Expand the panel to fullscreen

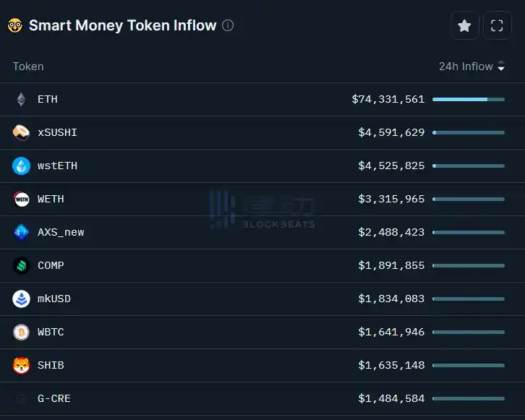point(497,26)
